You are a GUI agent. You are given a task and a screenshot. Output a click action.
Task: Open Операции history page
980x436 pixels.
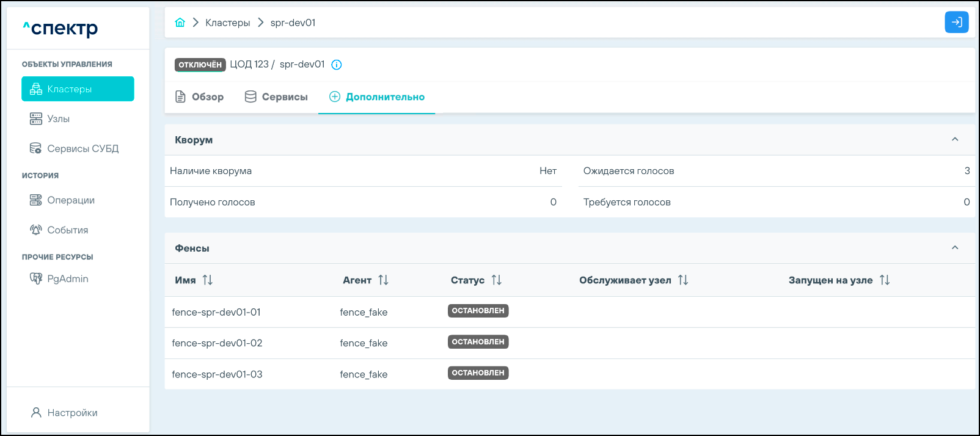[x=71, y=200]
